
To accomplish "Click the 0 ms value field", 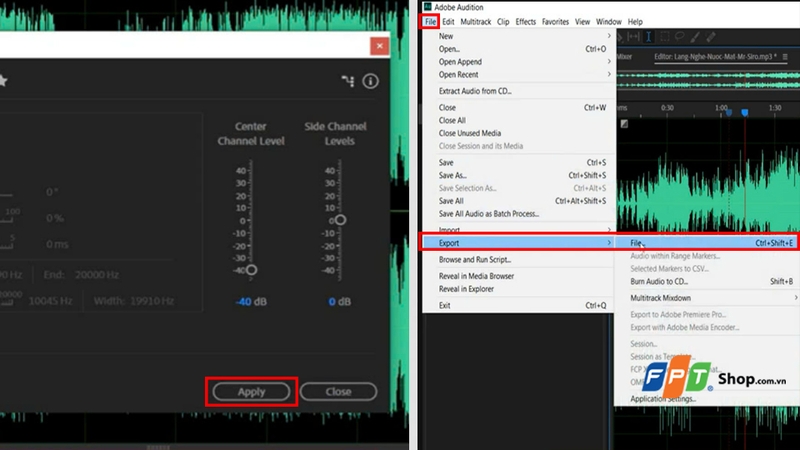I will tap(57, 244).
